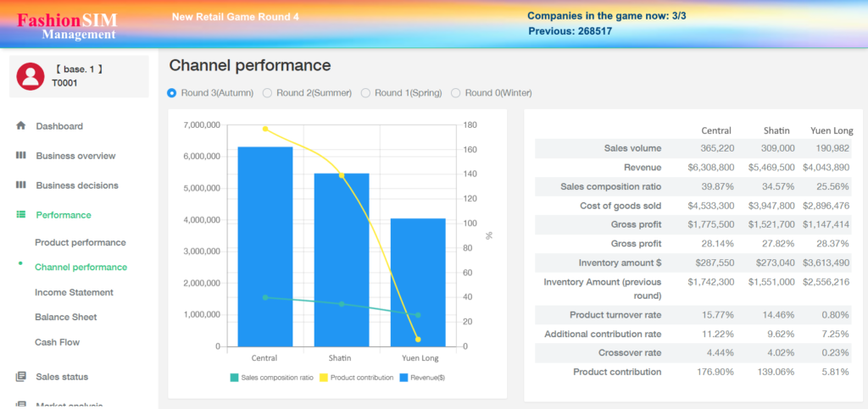The width and height of the screenshot is (868, 409).
Task: Expand the Sales status section
Action: (62, 377)
